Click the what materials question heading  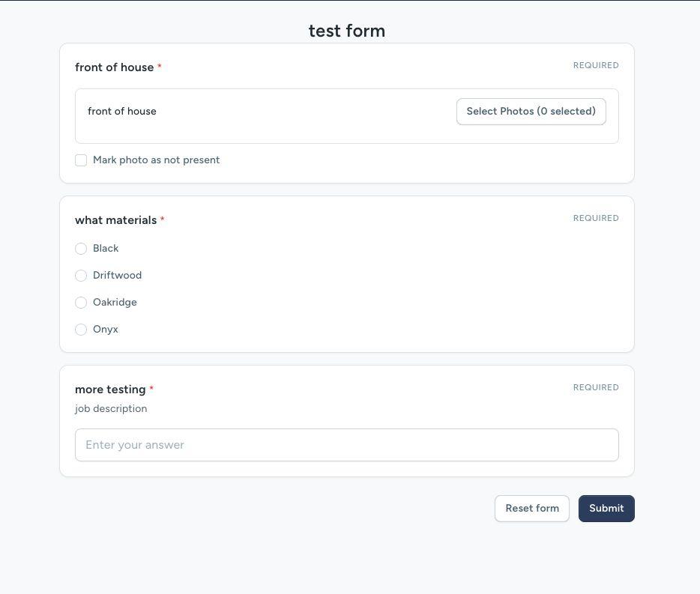pyautogui.click(x=115, y=220)
